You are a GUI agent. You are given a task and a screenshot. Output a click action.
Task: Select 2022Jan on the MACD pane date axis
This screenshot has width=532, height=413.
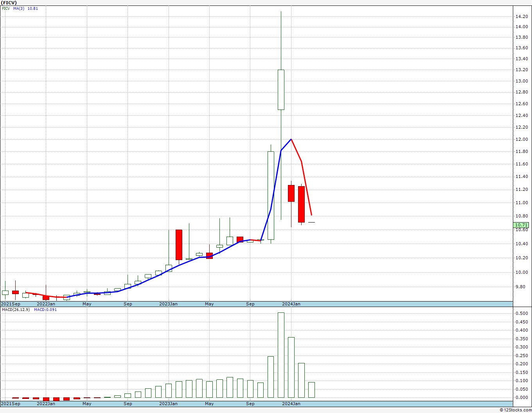46,404
